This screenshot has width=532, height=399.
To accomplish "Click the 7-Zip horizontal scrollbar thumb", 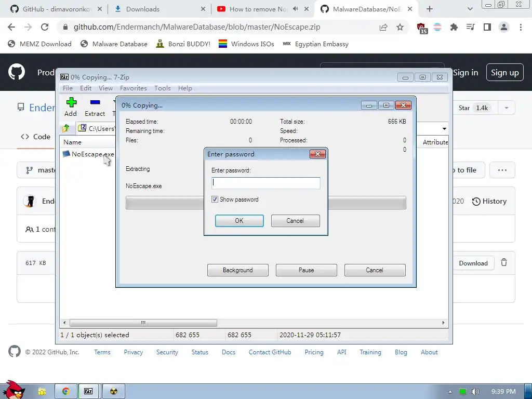I will [143, 323].
